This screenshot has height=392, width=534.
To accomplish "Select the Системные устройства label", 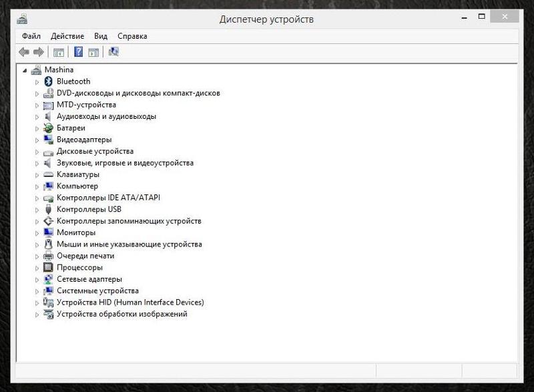I will pyautogui.click(x=97, y=290).
